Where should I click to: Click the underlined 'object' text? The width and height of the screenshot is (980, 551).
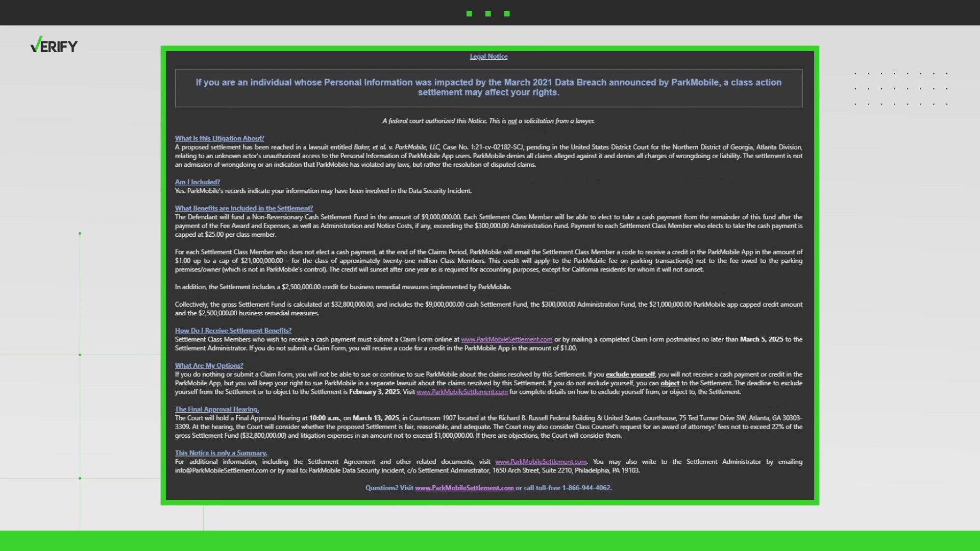(670, 383)
